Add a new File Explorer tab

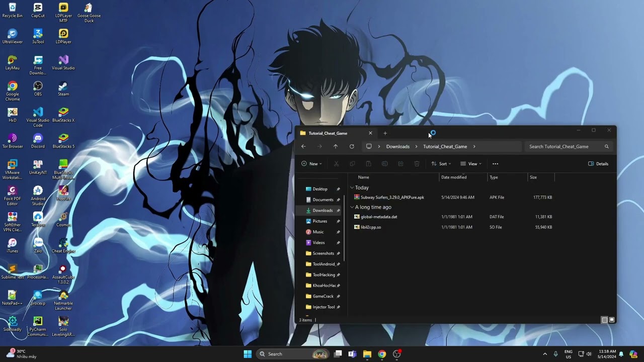tap(385, 133)
